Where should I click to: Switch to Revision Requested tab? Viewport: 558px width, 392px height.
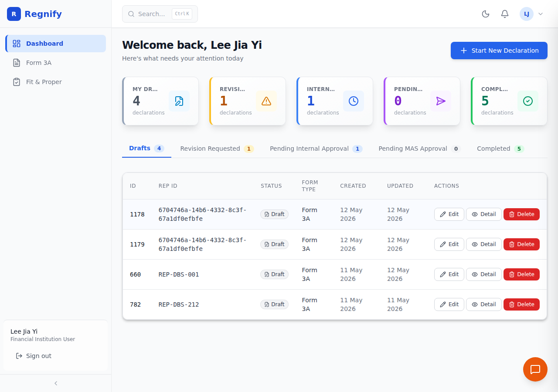coord(217,149)
